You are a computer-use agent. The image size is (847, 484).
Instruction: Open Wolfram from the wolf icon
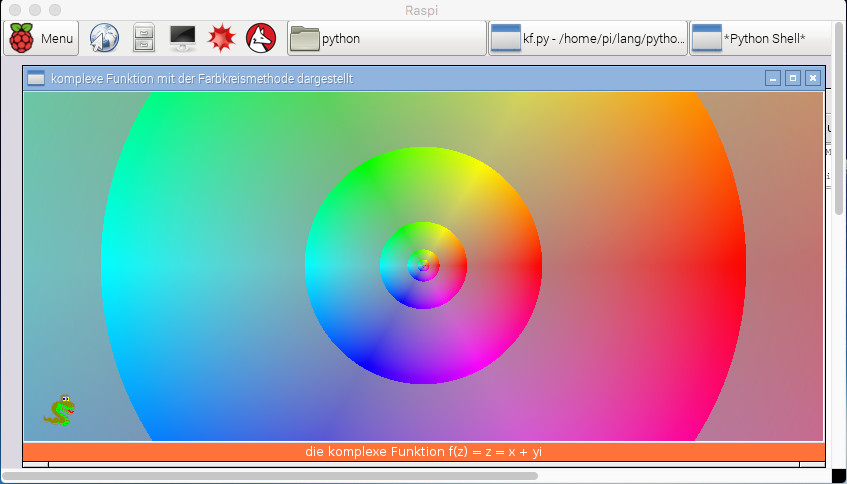point(261,39)
